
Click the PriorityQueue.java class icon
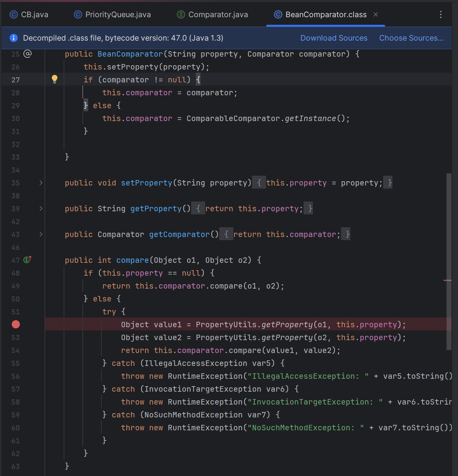(x=78, y=14)
